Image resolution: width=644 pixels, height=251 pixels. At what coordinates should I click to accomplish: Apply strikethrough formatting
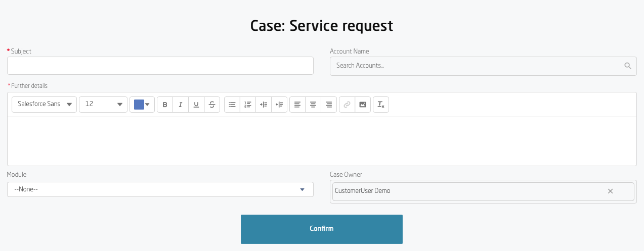(x=212, y=105)
